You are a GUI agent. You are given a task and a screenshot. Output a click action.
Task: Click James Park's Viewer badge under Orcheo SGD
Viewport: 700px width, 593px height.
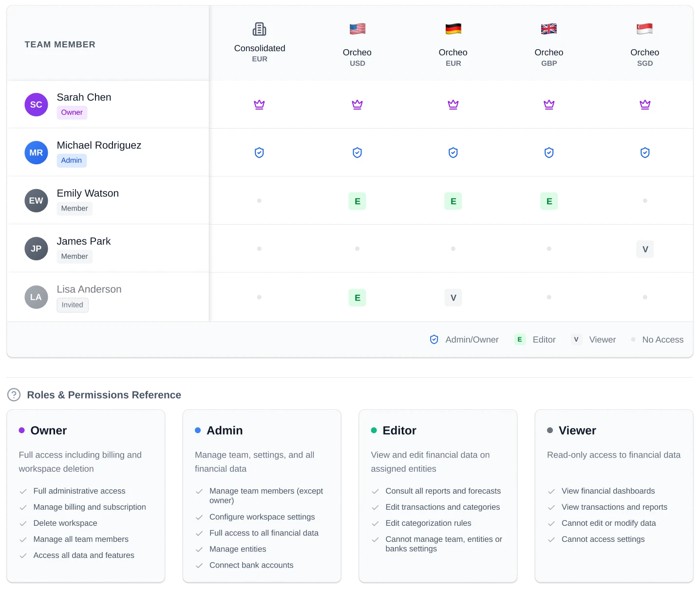click(x=645, y=249)
